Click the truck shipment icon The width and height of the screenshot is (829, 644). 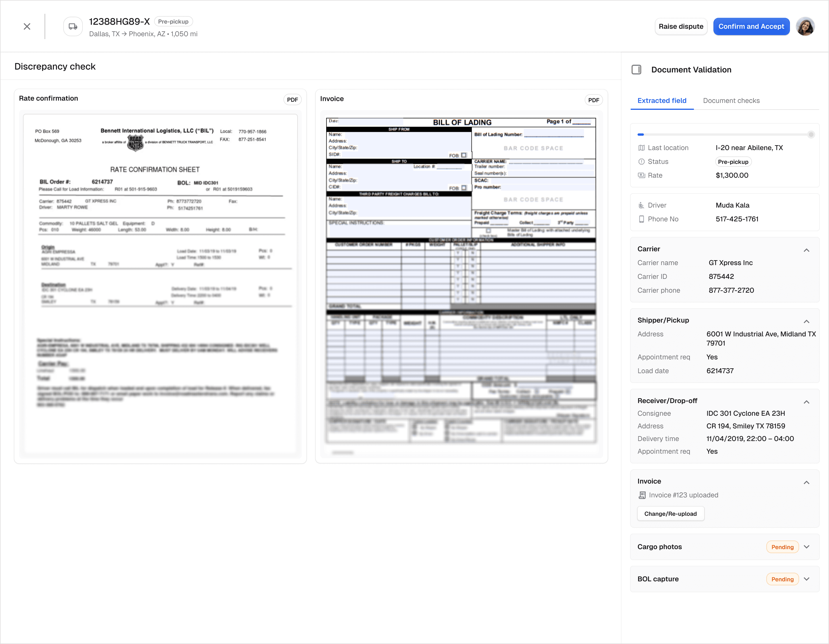tap(73, 26)
